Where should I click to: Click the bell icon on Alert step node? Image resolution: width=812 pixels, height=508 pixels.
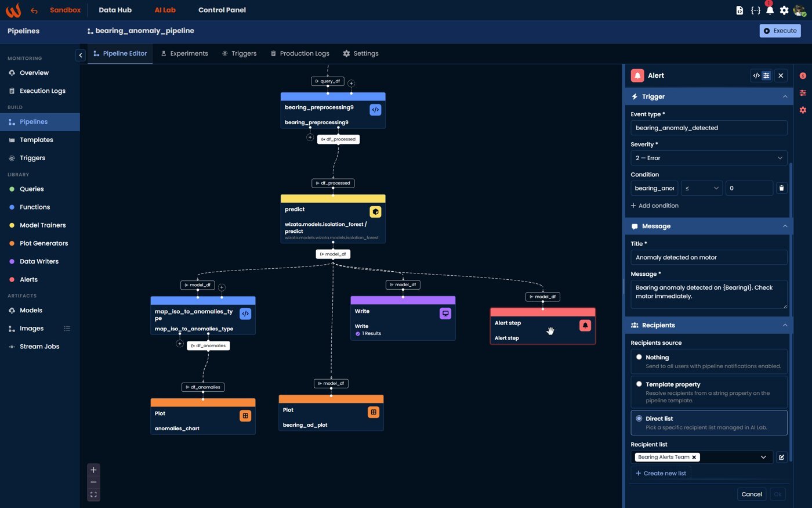point(585,325)
